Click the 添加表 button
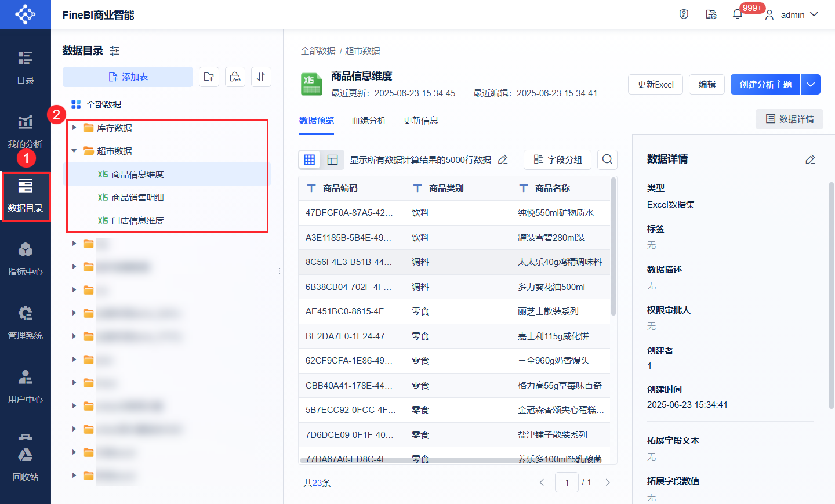The image size is (835, 504). 128,77
